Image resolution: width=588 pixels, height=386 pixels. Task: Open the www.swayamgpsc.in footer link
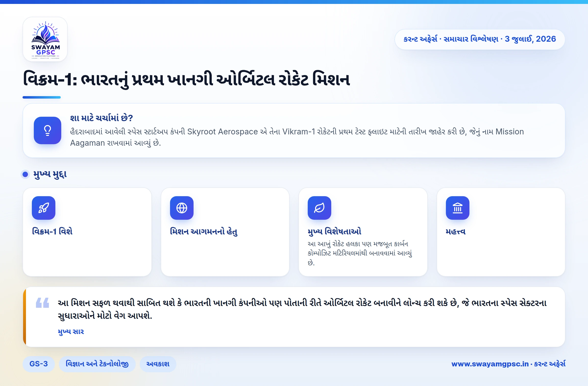tap(508, 364)
